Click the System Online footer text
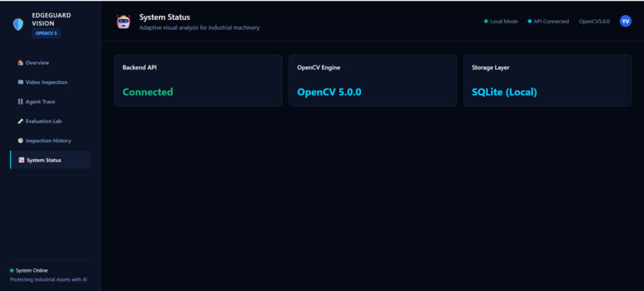The image size is (644, 291). (x=32, y=270)
